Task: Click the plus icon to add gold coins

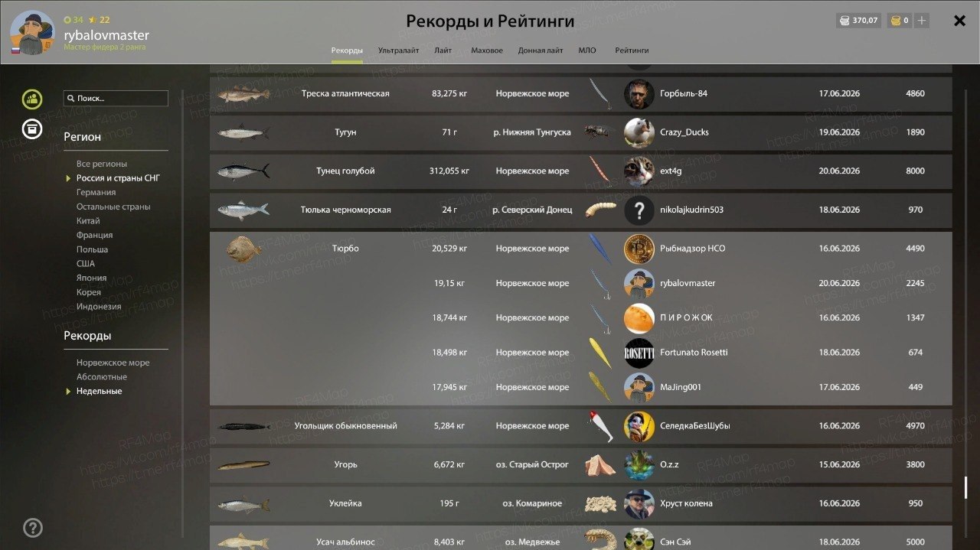Action: 922,21
